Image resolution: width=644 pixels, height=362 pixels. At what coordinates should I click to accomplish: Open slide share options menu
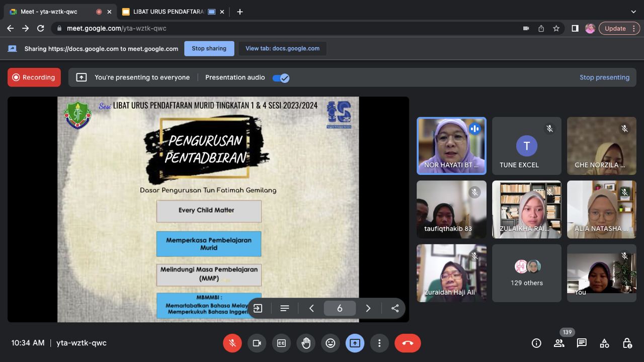(395, 308)
